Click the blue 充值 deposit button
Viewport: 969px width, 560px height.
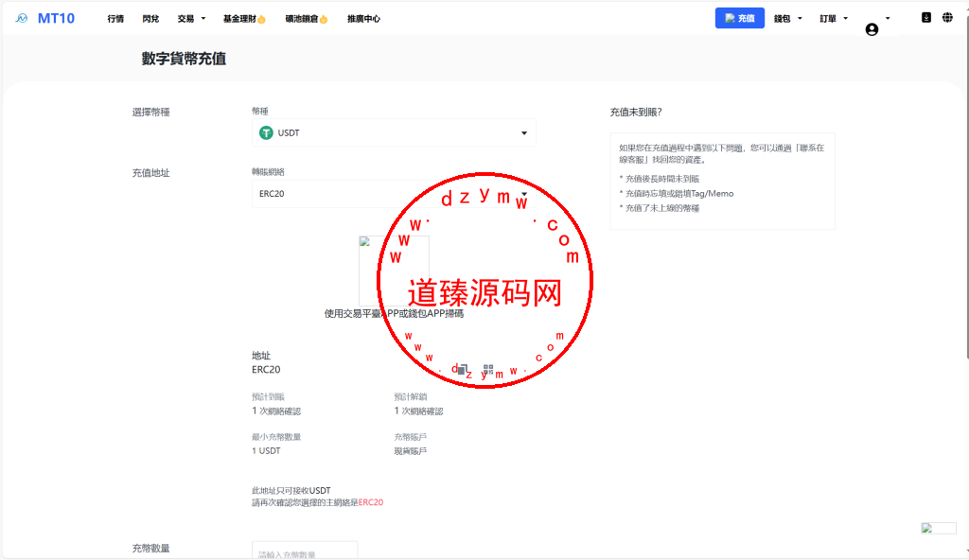pyautogui.click(x=740, y=18)
